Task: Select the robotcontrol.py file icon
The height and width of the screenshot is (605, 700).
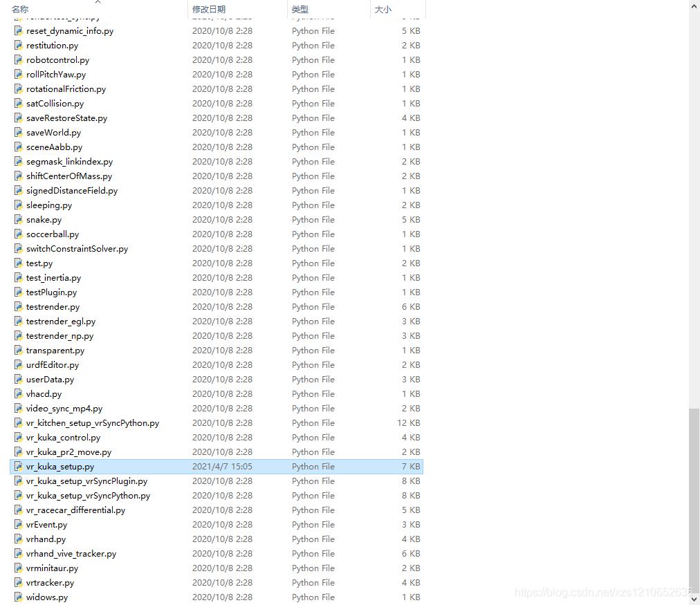Action: [18, 59]
